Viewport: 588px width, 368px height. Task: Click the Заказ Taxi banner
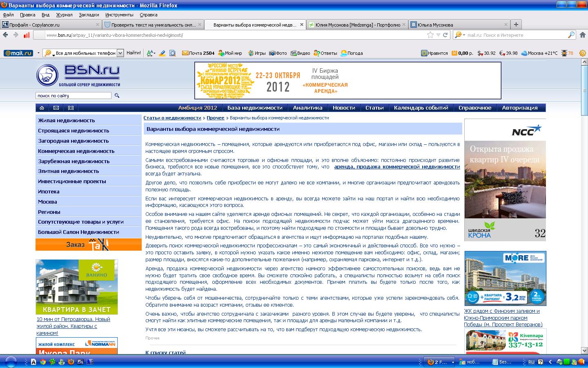88,245
